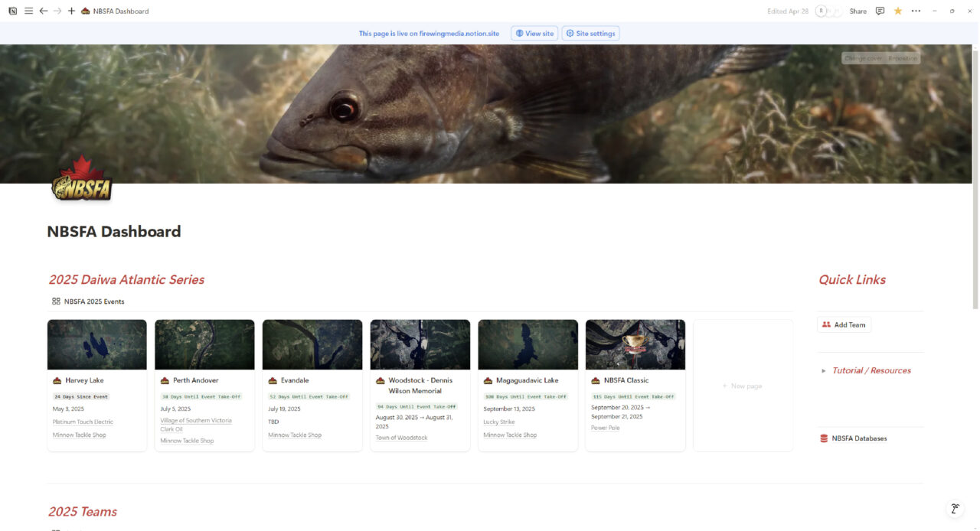Open the NBSFA Classic event card

pyautogui.click(x=635, y=380)
